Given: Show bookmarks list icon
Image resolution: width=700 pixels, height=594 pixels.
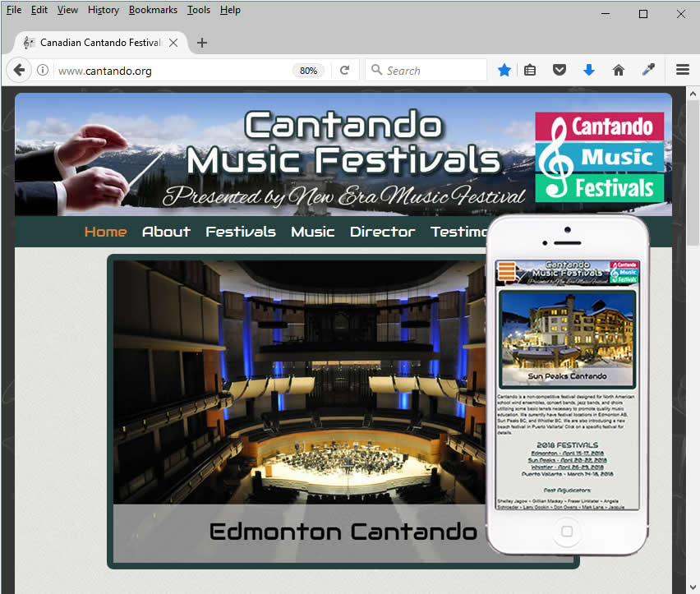Looking at the screenshot, I should [x=530, y=70].
